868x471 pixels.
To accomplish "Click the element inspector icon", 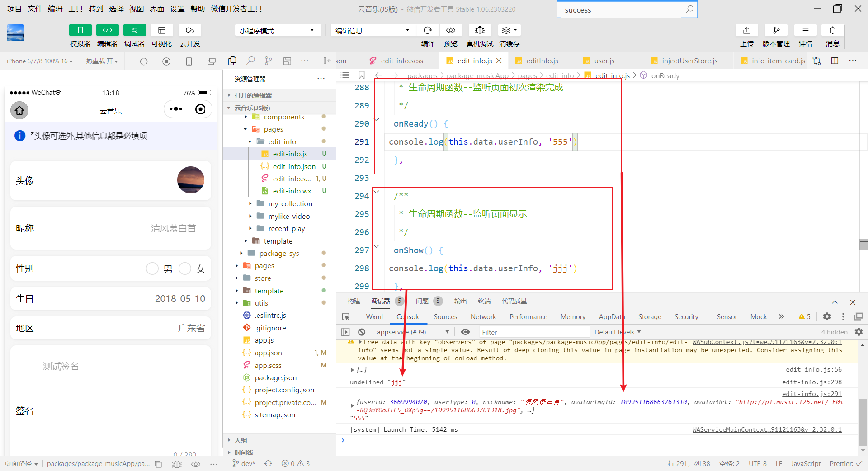I will 346,317.
